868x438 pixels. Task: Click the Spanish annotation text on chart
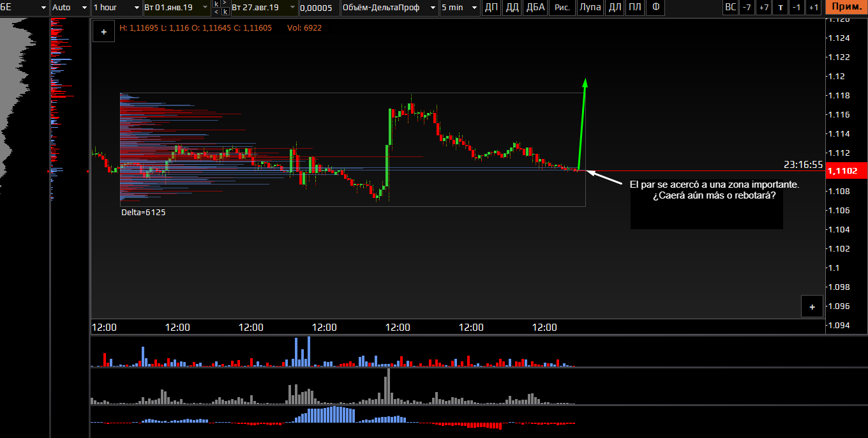714,190
